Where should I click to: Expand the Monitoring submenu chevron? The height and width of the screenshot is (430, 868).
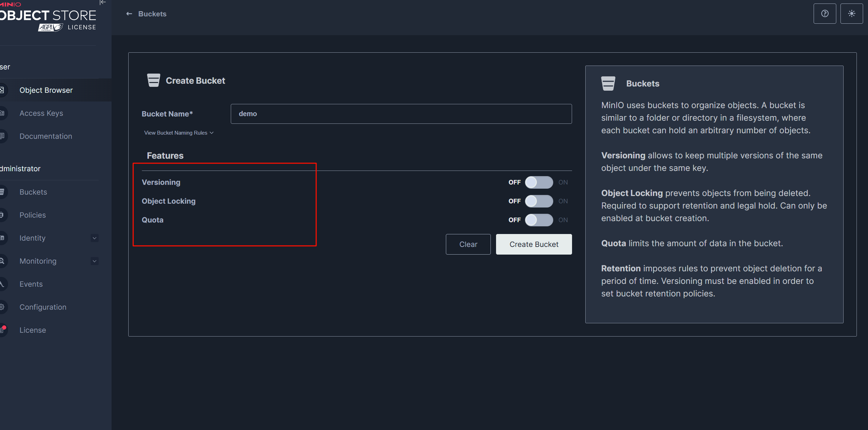click(94, 261)
